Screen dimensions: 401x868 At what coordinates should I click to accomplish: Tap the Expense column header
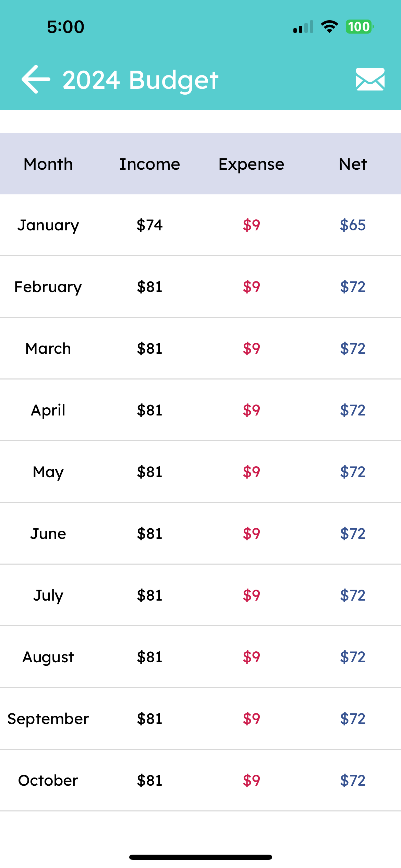251,164
